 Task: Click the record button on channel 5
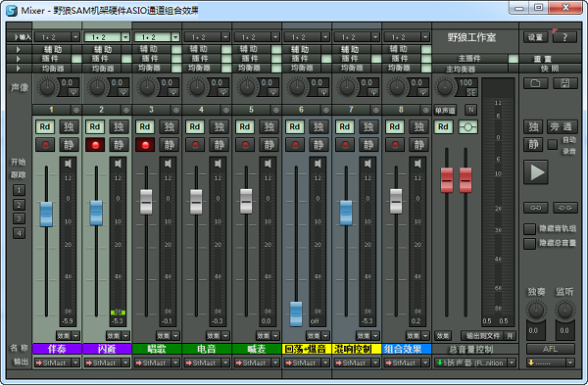pyautogui.click(x=245, y=145)
